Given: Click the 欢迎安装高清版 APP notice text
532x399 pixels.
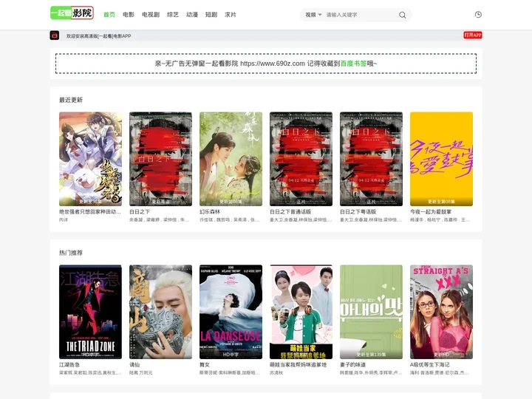Looking at the screenshot, I should pos(99,35).
